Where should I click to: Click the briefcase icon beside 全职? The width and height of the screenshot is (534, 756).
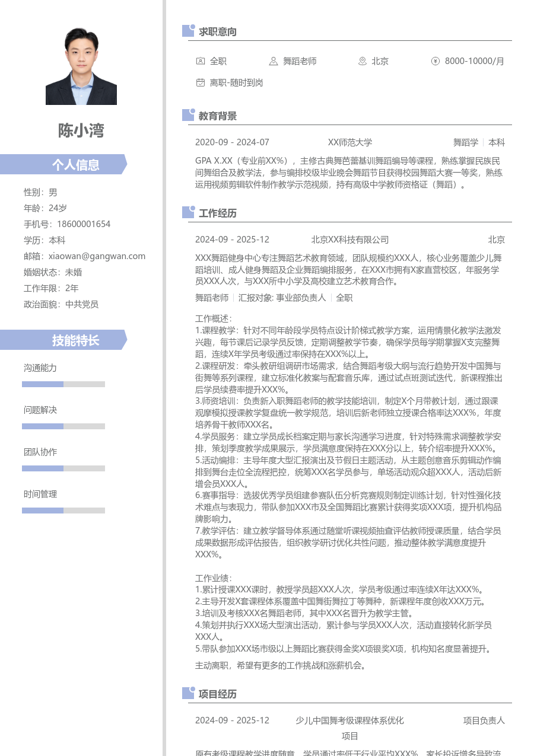[200, 61]
